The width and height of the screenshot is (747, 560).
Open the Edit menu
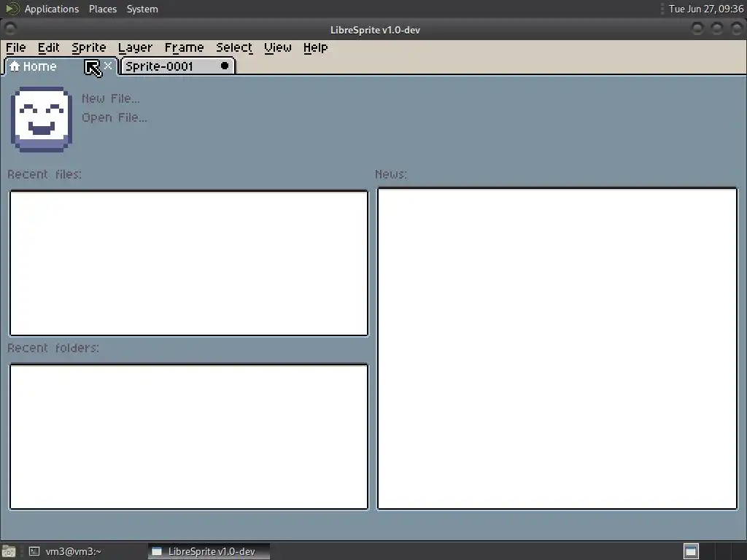click(x=49, y=47)
